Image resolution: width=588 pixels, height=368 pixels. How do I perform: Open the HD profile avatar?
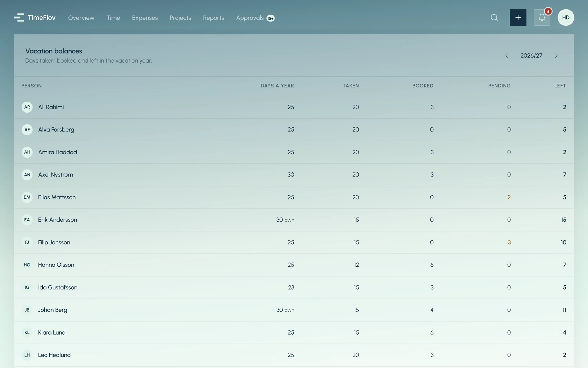pos(566,18)
